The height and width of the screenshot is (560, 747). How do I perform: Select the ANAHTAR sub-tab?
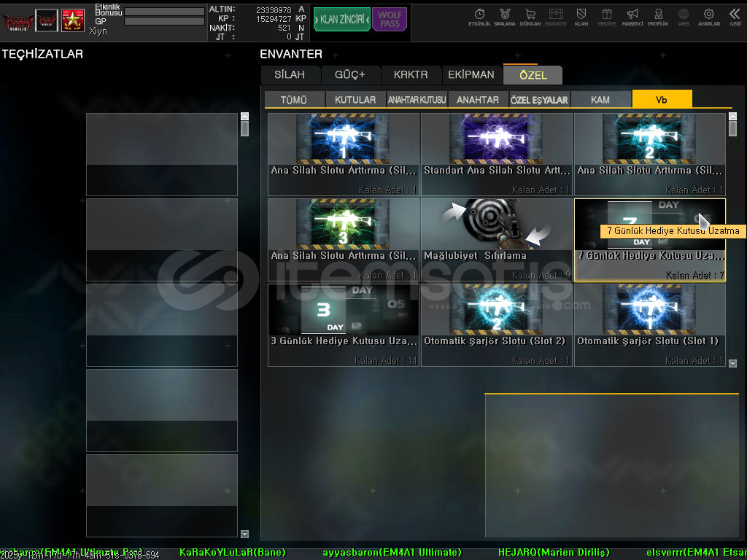478,100
